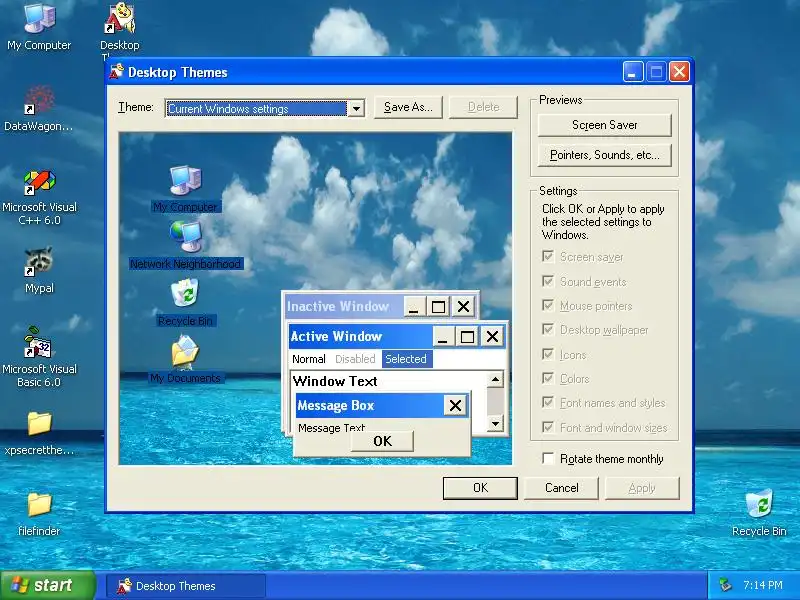Click Recycle Bin icon in theme preview
The width and height of the screenshot is (800, 600).
click(185, 293)
